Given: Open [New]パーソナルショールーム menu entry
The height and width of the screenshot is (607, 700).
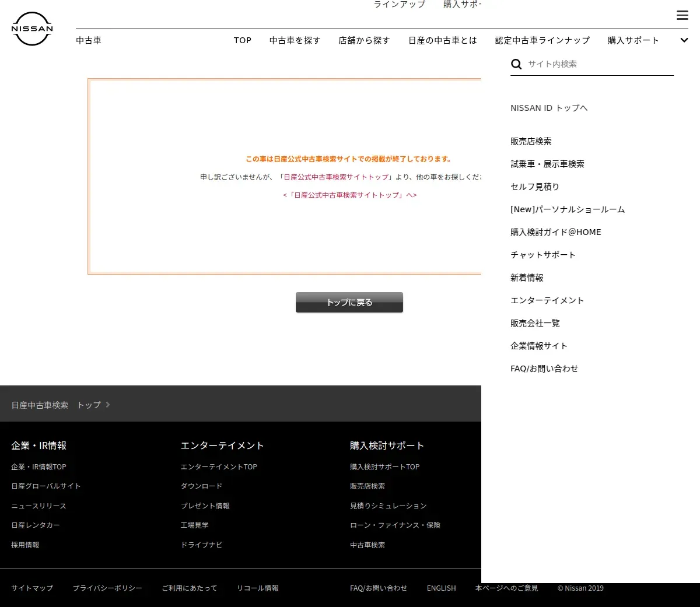Looking at the screenshot, I should tap(568, 209).
